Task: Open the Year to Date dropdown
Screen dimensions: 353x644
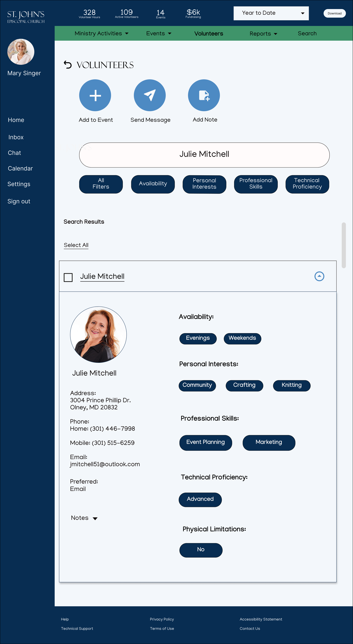Action: point(271,13)
